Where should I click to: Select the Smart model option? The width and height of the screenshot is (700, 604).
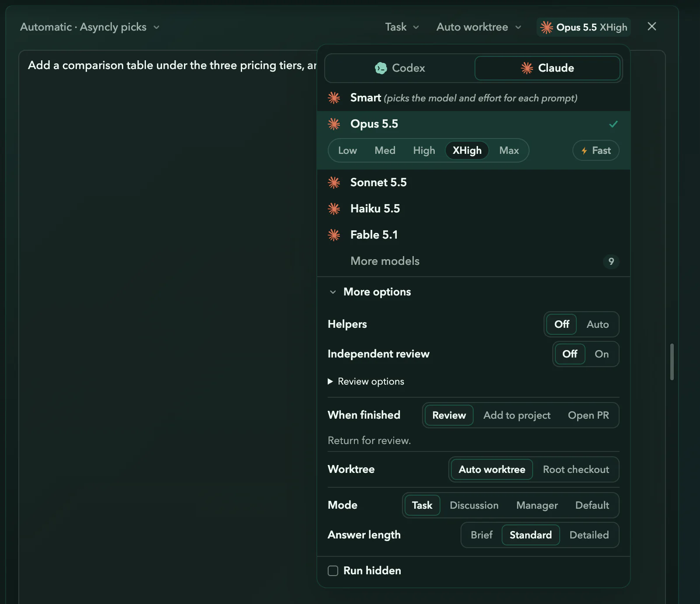474,98
